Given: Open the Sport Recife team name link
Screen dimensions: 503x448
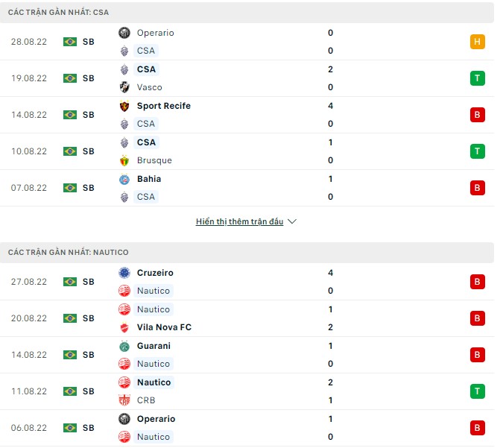Looking at the screenshot, I should click(163, 106).
